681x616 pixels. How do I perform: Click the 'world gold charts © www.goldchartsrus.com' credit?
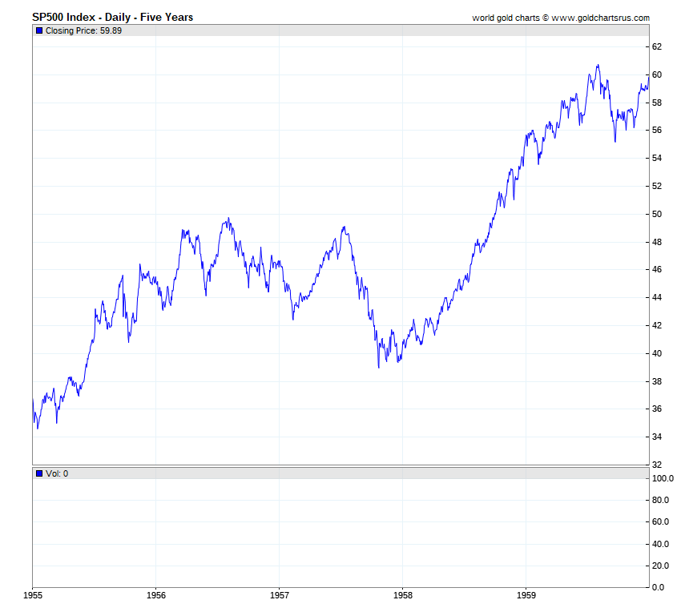[561, 18]
